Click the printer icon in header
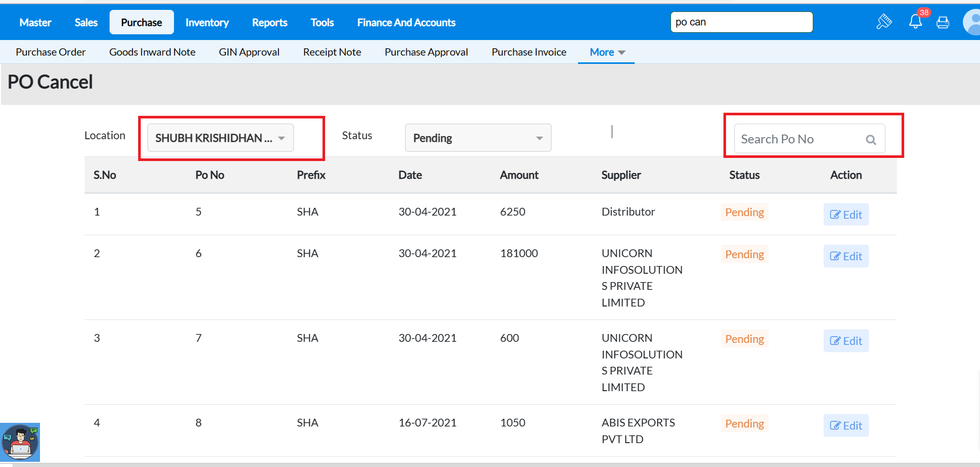Image resolution: width=980 pixels, height=467 pixels. pyautogui.click(x=943, y=22)
